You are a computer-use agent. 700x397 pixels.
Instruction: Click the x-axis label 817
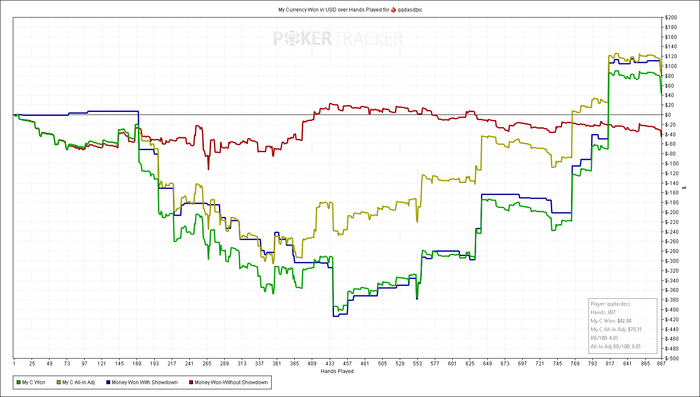point(610,364)
